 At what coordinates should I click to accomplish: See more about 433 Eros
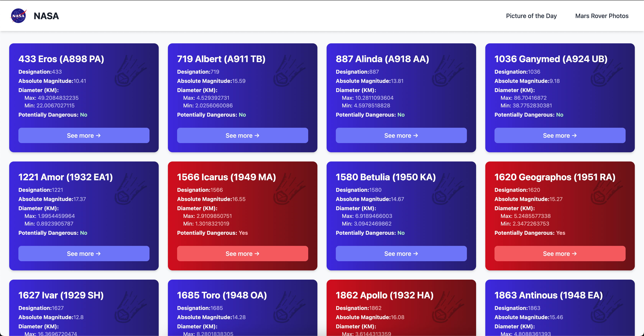(x=84, y=135)
